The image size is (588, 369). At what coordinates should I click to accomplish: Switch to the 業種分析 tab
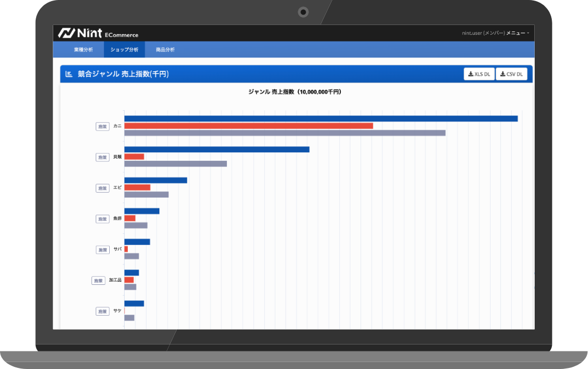(83, 50)
